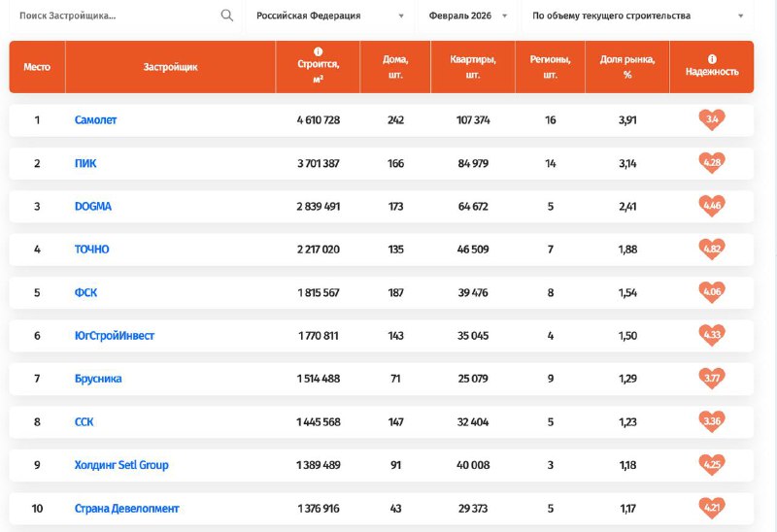Open the Российская Федерация region dropdown
The height and width of the screenshot is (532, 777).
click(x=329, y=17)
